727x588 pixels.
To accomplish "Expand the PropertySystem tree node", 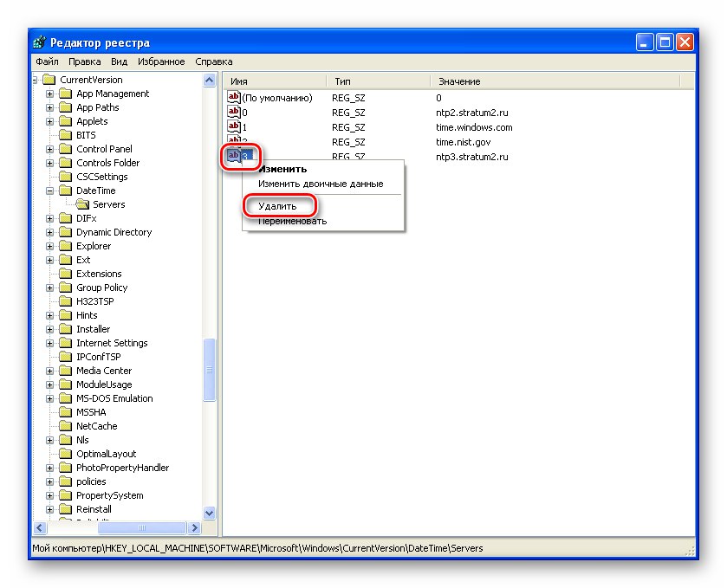I will coord(49,496).
